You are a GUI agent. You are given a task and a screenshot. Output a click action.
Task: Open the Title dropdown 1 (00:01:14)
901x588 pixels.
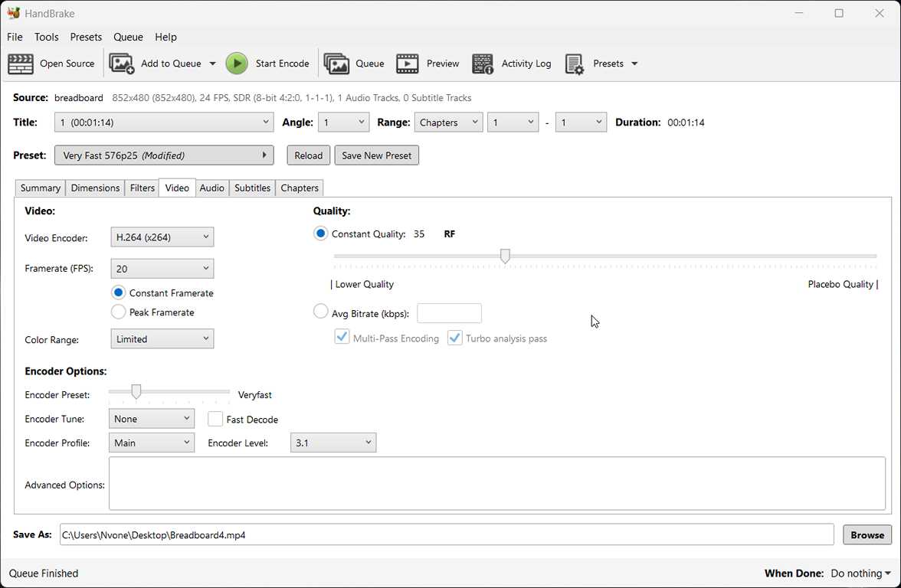[x=164, y=122]
